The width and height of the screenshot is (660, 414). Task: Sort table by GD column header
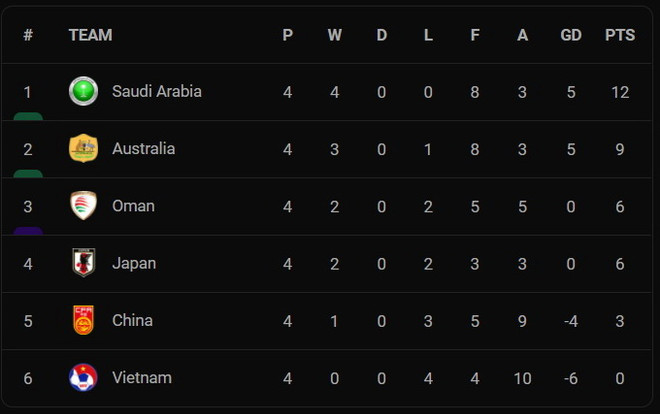point(571,35)
